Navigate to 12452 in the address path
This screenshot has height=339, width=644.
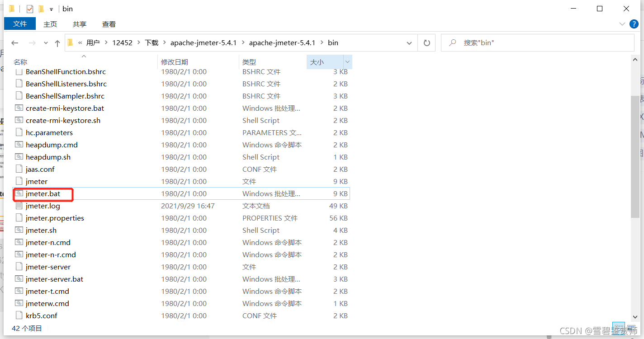click(x=123, y=43)
